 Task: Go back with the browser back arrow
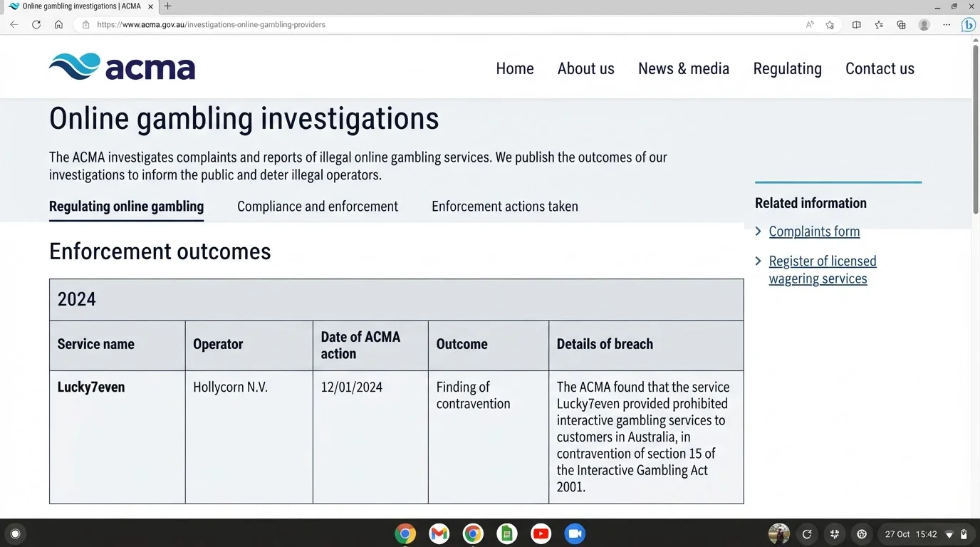[14, 24]
